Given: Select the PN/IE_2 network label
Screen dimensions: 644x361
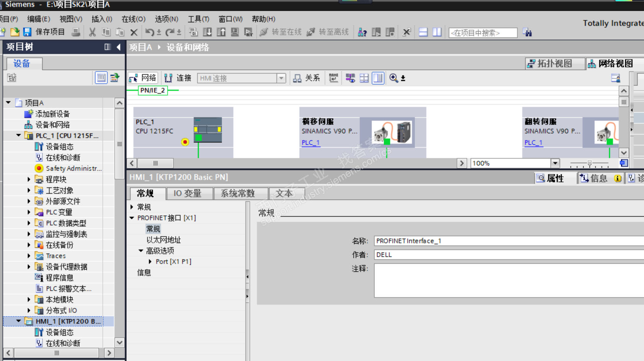Looking at the screenshot, I should click(152, 90).
